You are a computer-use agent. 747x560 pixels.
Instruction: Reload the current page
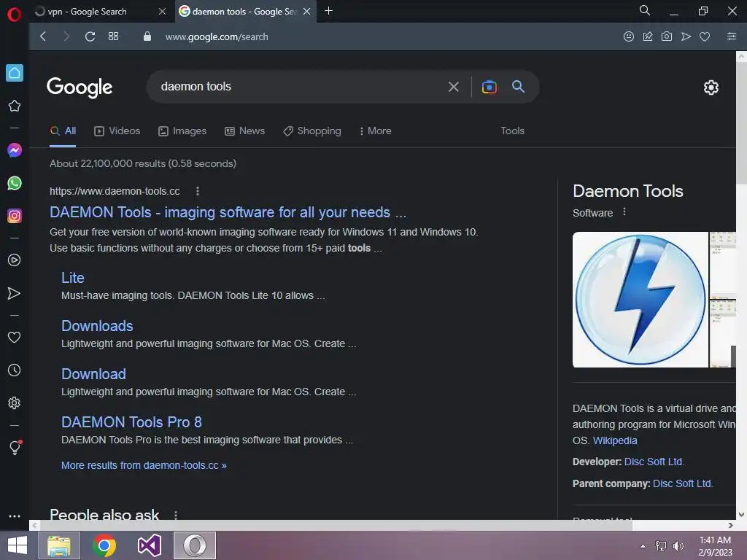coord(90,36)
